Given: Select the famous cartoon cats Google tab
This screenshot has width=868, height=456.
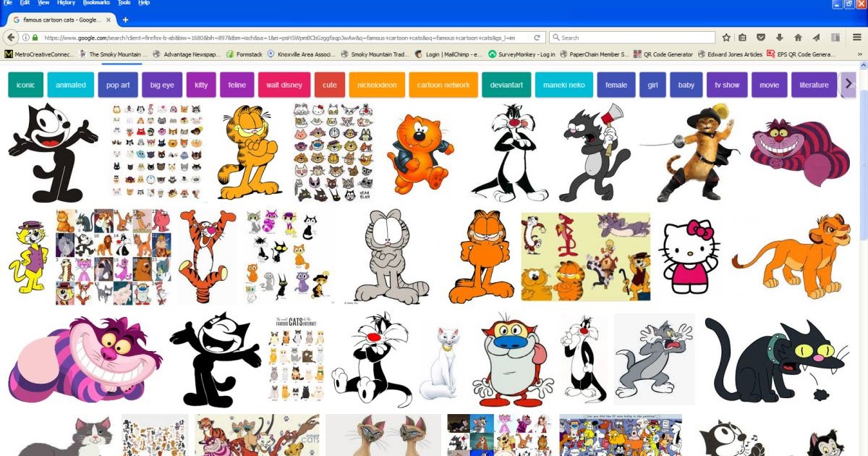Looking at the screenshot, I should [x=62, y=20].
